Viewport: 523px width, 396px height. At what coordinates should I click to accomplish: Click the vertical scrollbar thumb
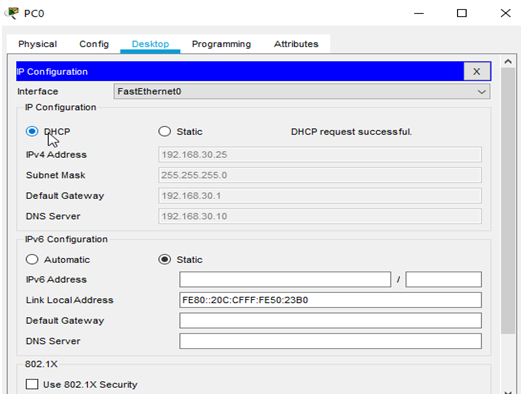tap(508, 200)
